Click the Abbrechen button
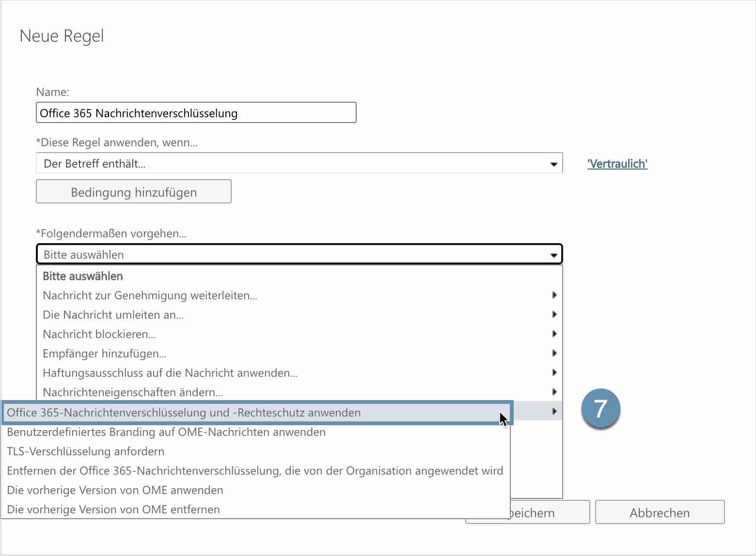Screen dimensions: 756x556 660,512
